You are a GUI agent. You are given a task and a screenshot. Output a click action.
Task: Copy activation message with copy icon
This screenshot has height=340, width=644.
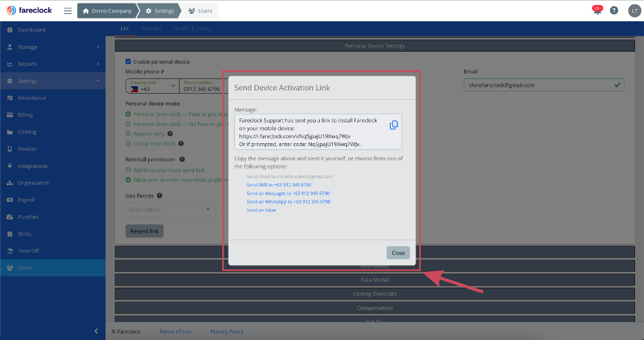[394, 125]
